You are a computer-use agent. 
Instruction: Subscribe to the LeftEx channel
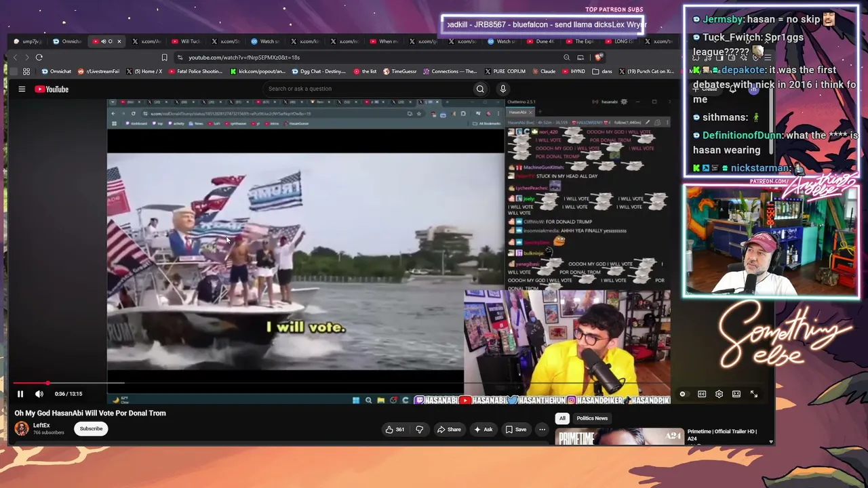[91, 428]
